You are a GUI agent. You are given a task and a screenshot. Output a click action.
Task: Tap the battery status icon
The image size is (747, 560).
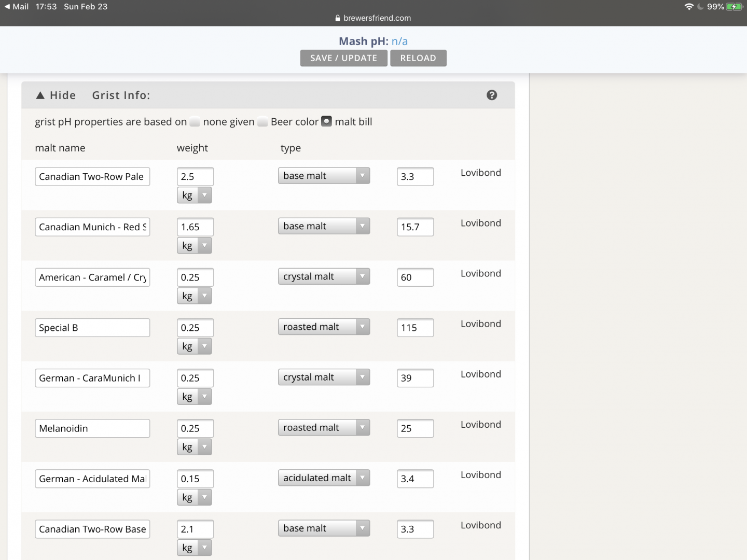734,7
